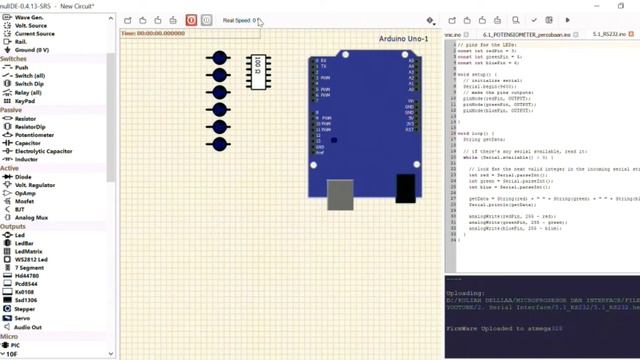Image resolution: width=640 pixels, height=360 pixels.
Task: Select the Audio Out component
Action: point(28,327)
